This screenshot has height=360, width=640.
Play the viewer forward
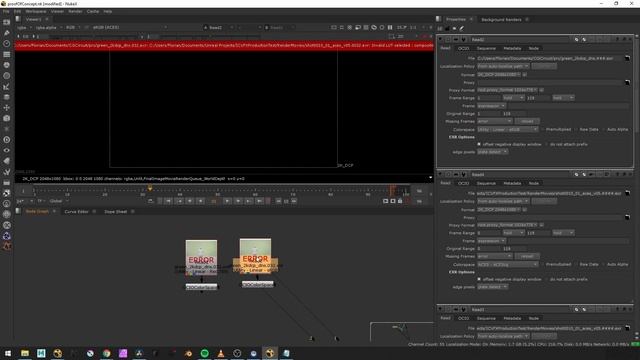[227, 201]
